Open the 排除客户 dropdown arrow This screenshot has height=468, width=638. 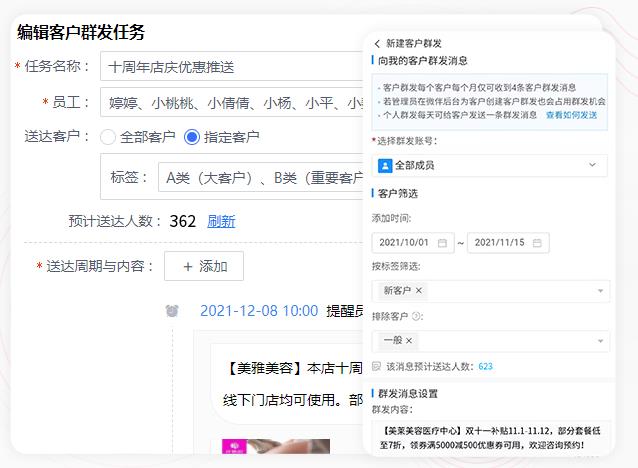[600, 341]
